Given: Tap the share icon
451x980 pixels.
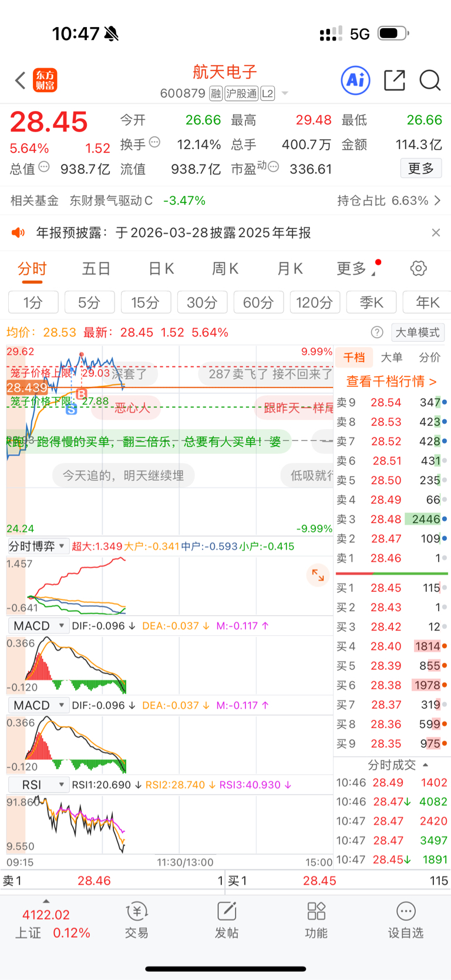Looking at the screenshot, I should tap(394, 80).
